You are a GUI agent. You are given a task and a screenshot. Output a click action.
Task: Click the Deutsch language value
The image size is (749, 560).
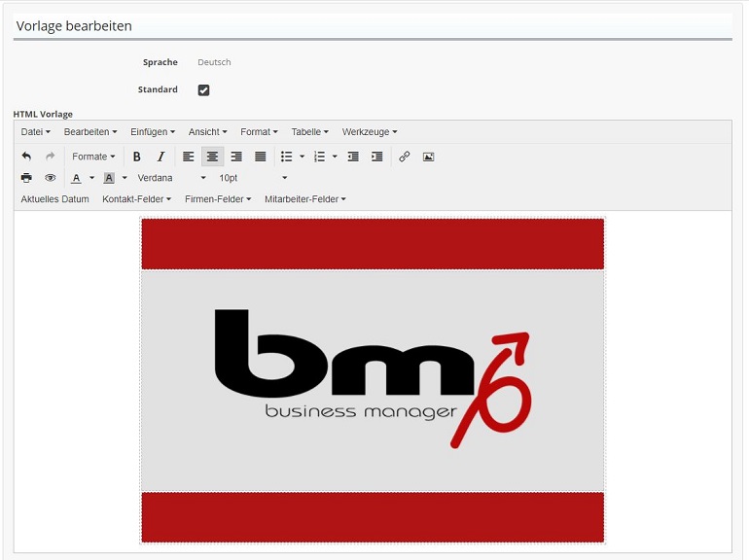click(x=214, y=62)
